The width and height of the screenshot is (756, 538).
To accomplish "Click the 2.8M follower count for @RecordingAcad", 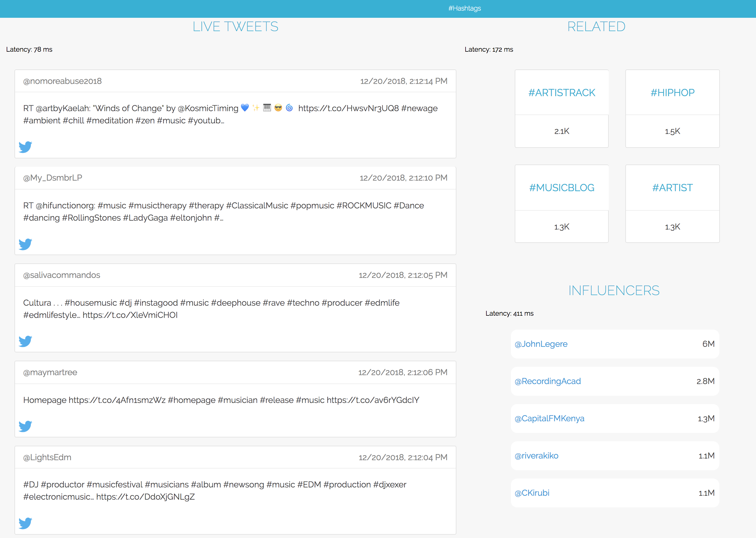I will pos(706,381).
